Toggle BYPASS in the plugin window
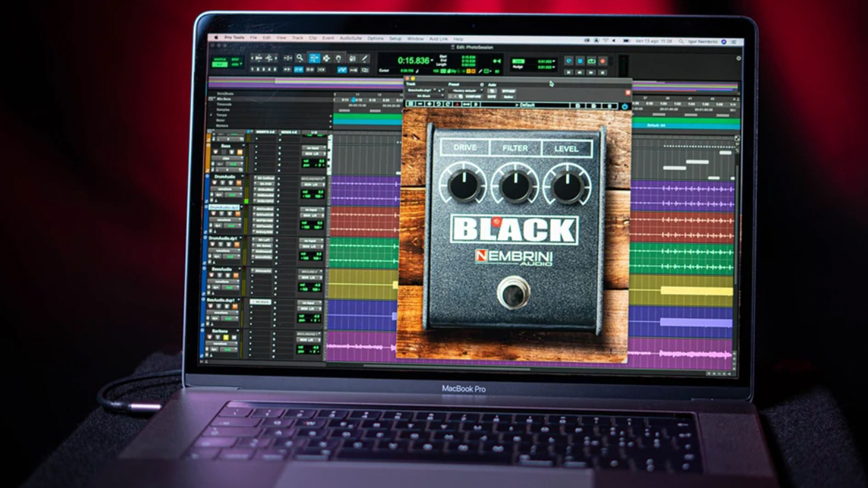This screenshot has width=868, height=488. click(508, 91)
